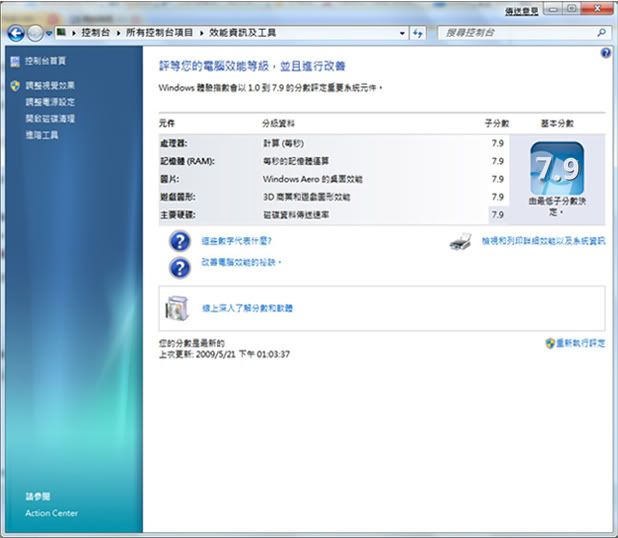Open 調整視覺效果 in the sidebar
This screenshot has height=538, width=618.
(x=50, y=86)
